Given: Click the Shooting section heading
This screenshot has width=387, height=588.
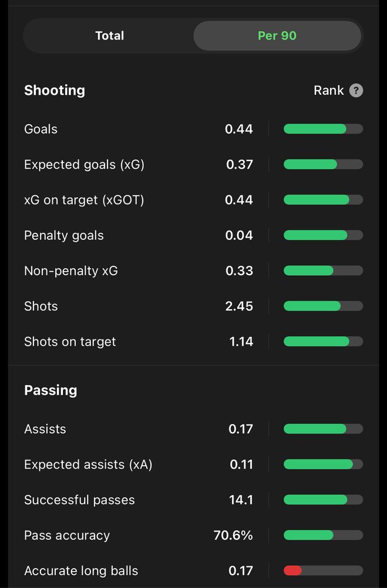Looking at the screenshot, I should tap(55, 91).
